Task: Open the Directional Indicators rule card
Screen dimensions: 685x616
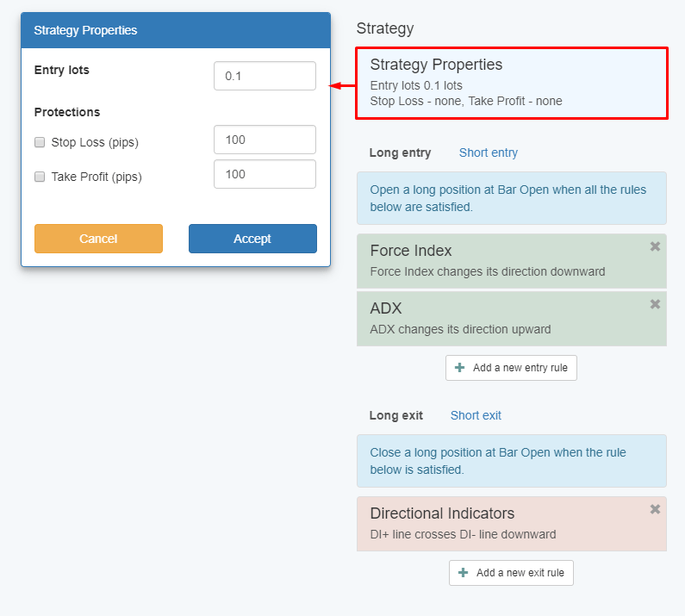Action: point(500,523)
